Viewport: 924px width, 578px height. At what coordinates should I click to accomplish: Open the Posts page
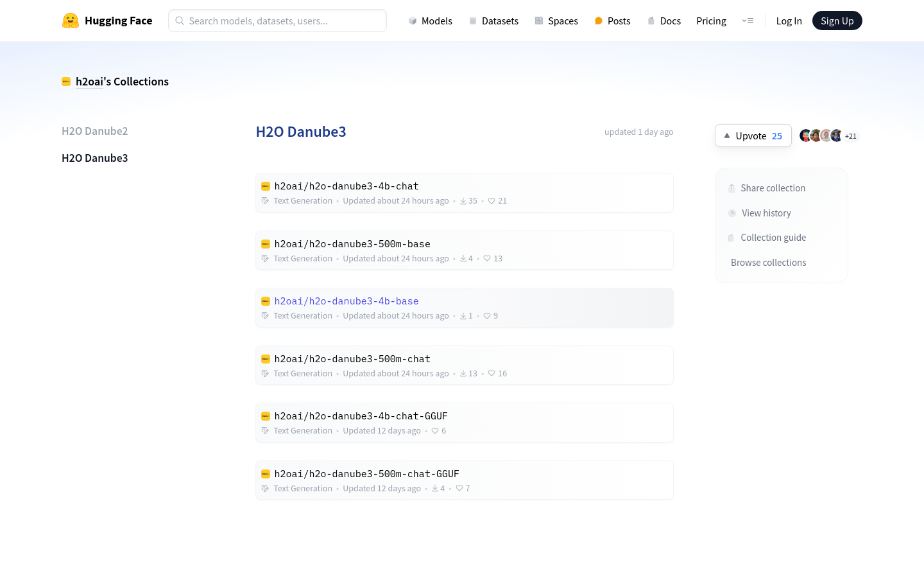click(x=612, y=21)
